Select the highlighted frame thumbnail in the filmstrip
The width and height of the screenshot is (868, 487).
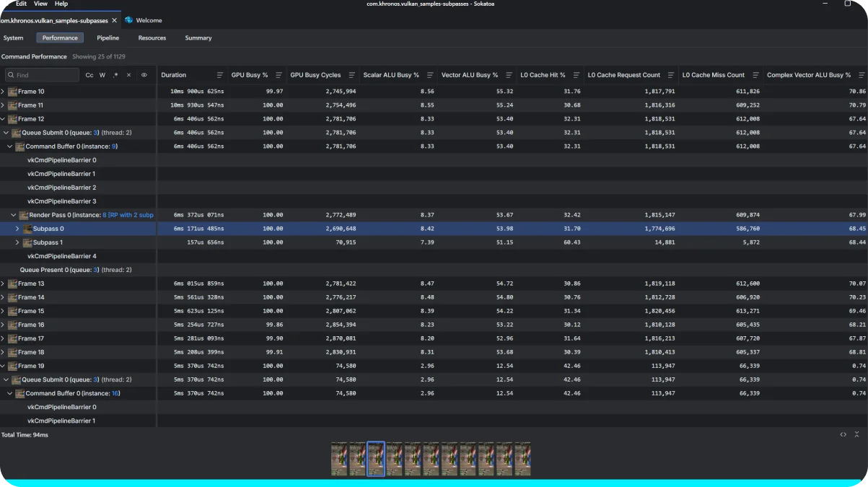point(375,459)
